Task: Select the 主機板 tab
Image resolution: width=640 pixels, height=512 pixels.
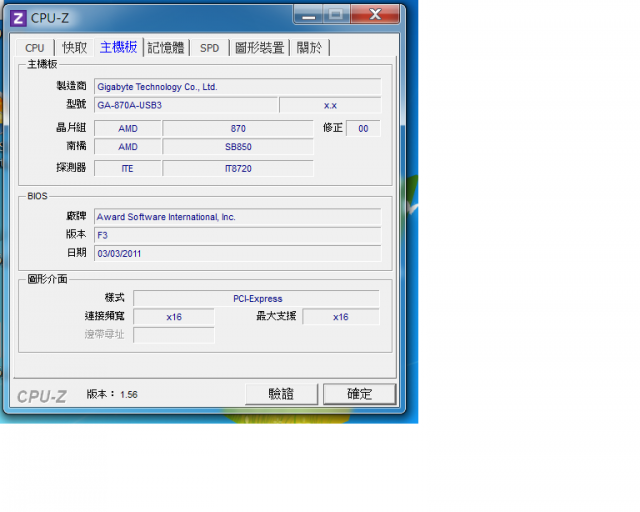Action: pos(118,47)
